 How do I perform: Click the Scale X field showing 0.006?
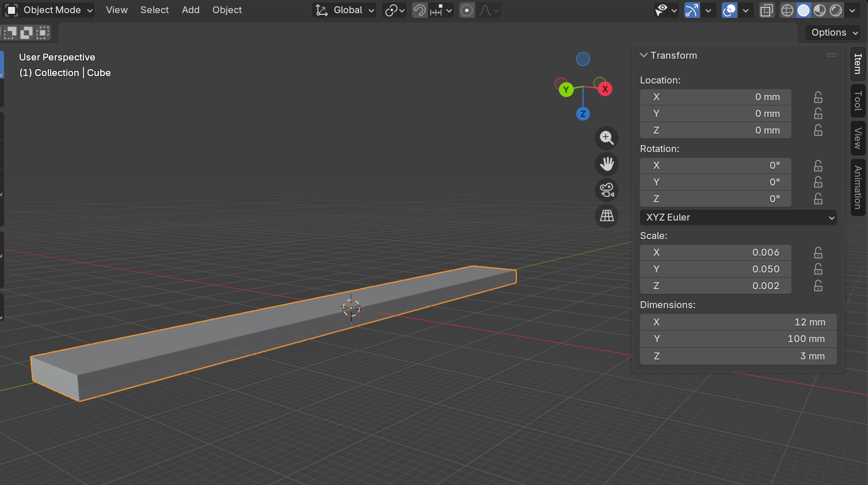point(715,253)
